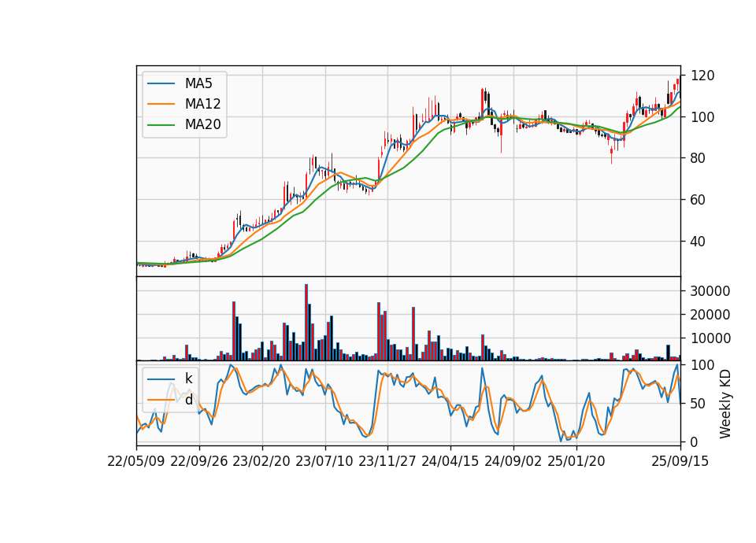Click the 22/09/26 date tick label

pyautogui.click(x=199, y=461)
